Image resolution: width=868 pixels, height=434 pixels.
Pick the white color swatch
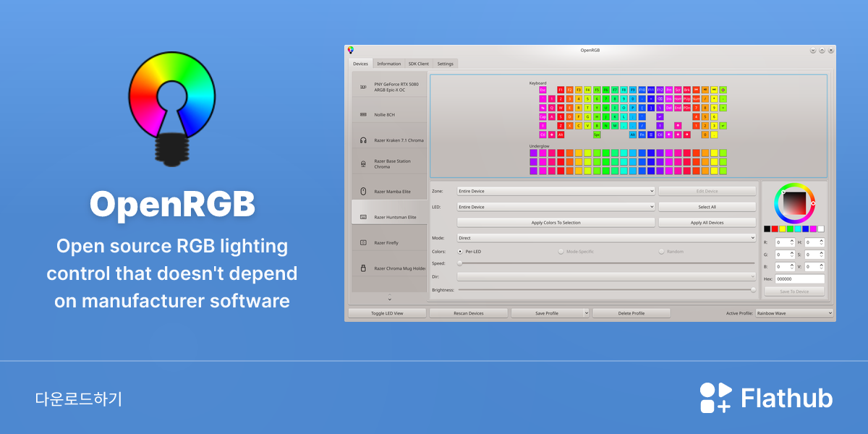pyautogui.click(x=820, y=229)
